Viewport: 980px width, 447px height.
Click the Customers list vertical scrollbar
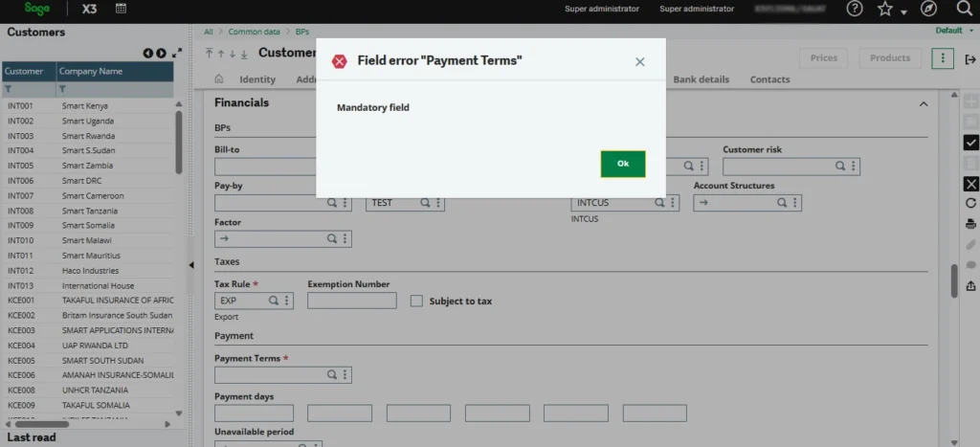point(179,143)
